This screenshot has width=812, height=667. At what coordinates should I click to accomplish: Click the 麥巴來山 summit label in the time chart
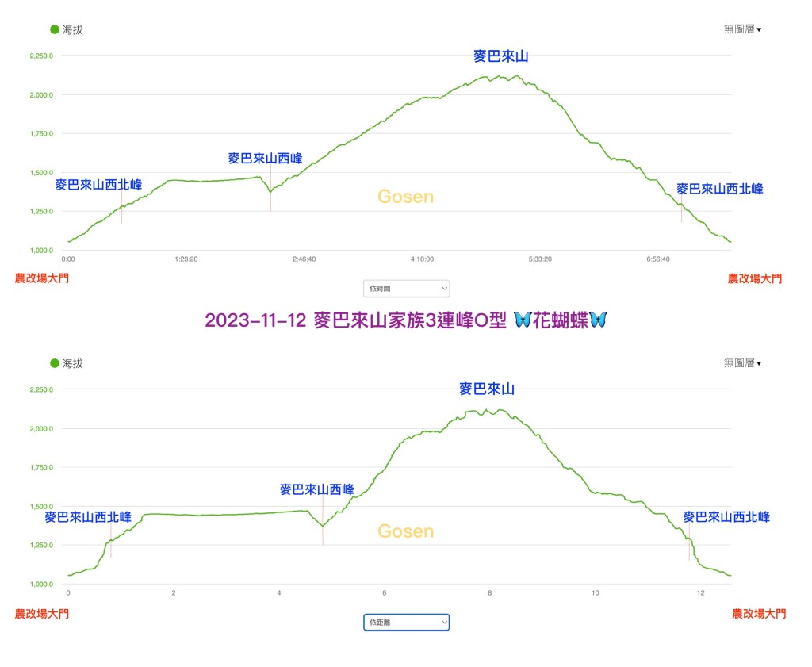[x=500, y=56]
